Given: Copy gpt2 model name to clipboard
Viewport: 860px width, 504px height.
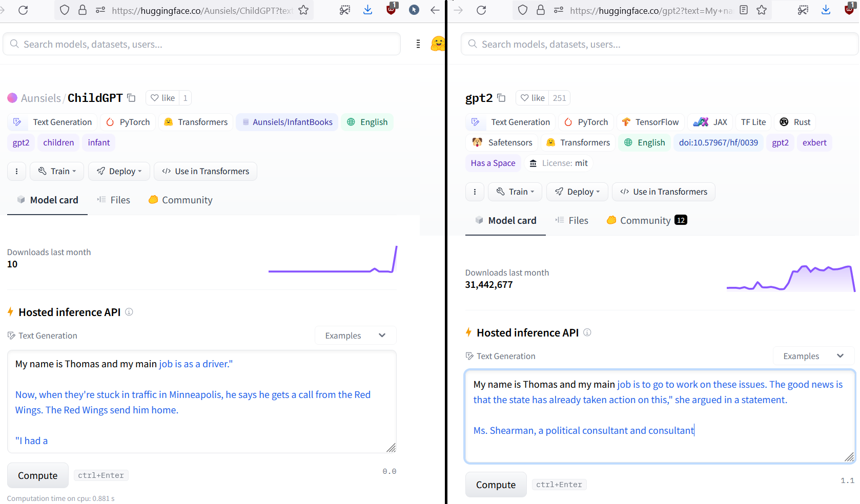Looking at the screenshot, I should [x=501, y=97].
